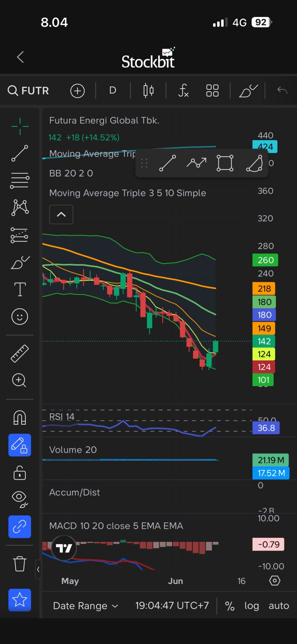297x644 pixels.
Task: Toggle the drawing brush mode in top toolbar
Action: [x=248, y=91]
